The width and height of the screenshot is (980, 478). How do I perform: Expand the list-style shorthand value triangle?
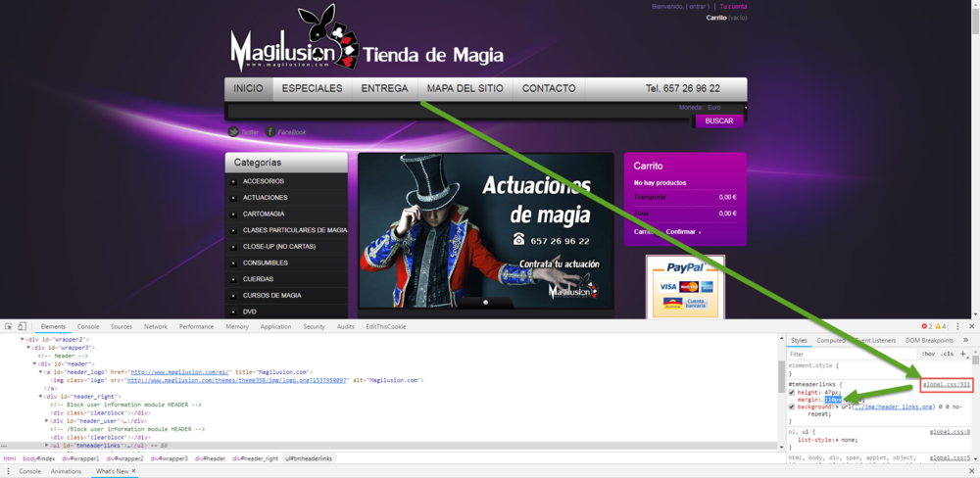838,441
